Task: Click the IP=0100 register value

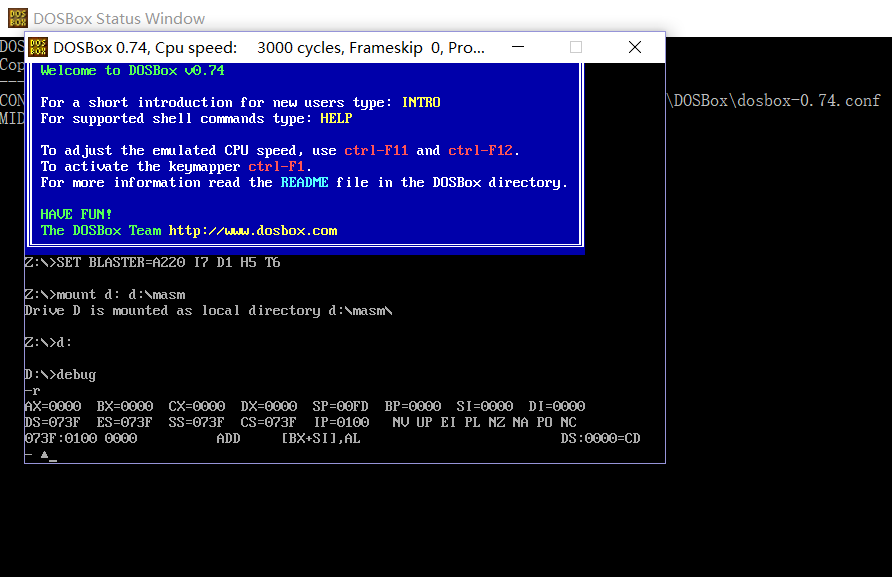Action: click(x=341, y=422)
